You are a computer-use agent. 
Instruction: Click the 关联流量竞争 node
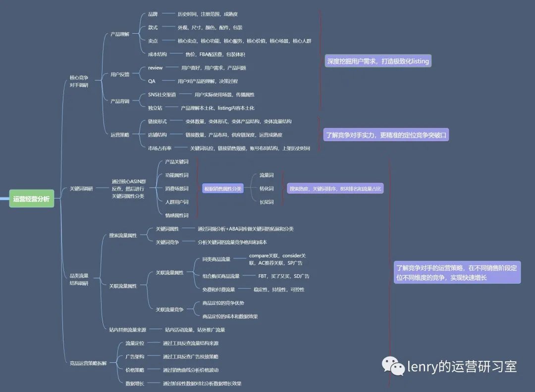point(169,309)
